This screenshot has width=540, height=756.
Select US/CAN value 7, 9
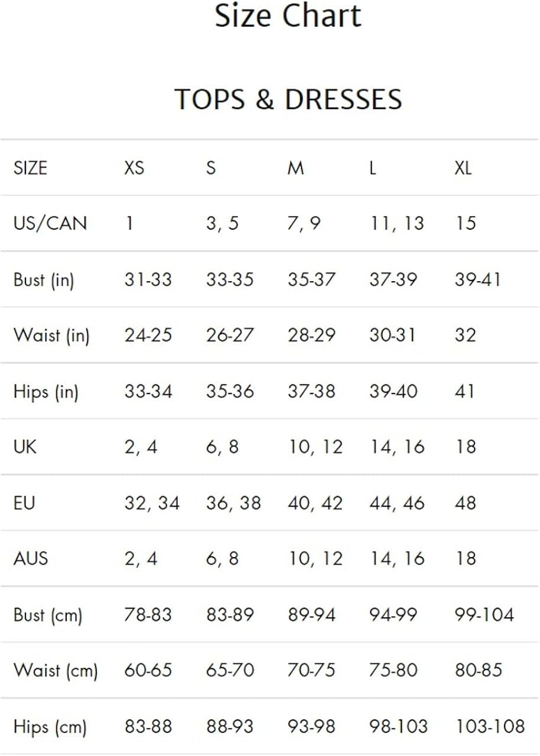tap(304, 223)
